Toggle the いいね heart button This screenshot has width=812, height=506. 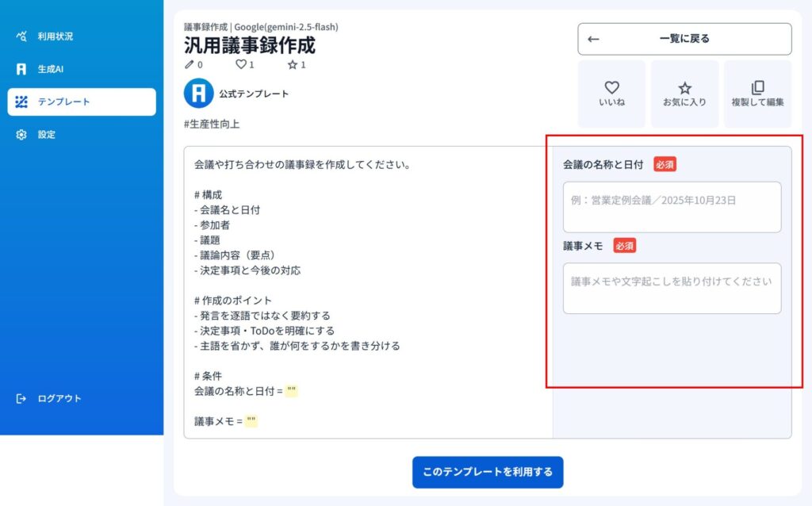(611, 93)
